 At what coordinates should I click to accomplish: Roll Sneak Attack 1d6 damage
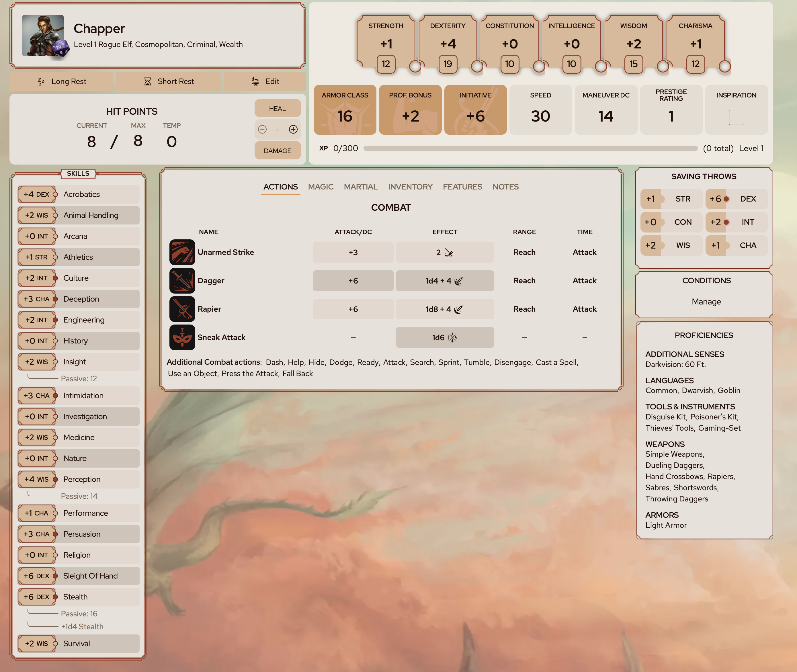pyautogui.click(x=445, y=337)
